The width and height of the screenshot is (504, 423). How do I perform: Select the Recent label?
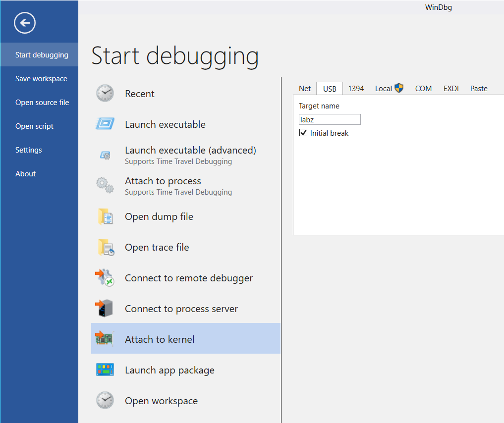[139, 94]
